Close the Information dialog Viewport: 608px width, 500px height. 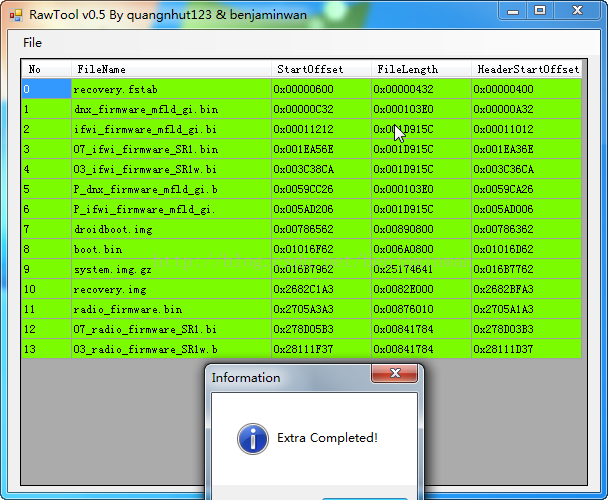(x=394, y=374)
